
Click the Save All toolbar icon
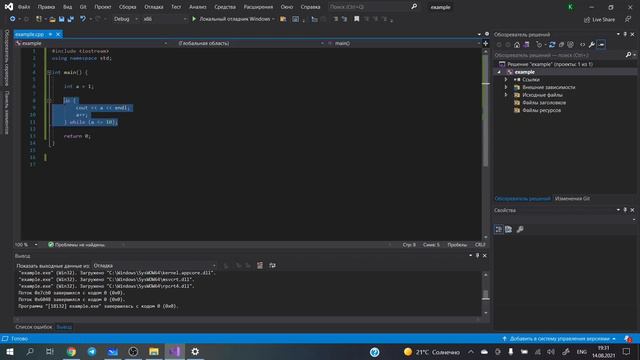71,19
